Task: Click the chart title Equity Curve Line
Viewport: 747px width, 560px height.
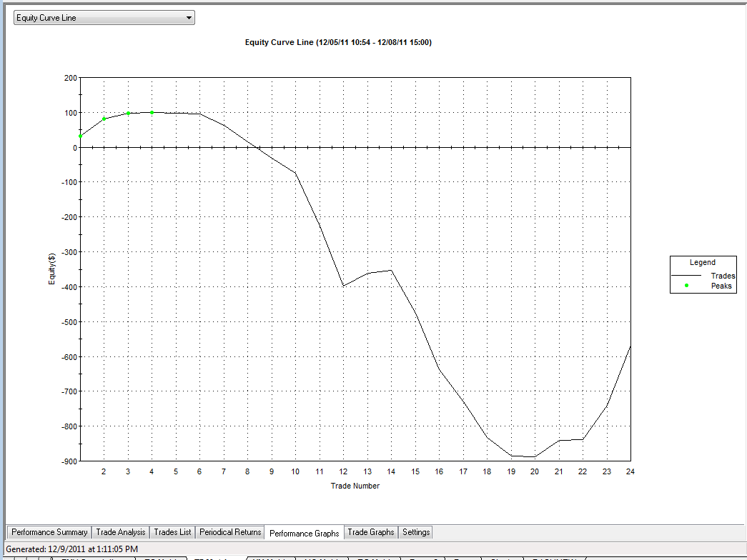Action: tap(338, 42)
